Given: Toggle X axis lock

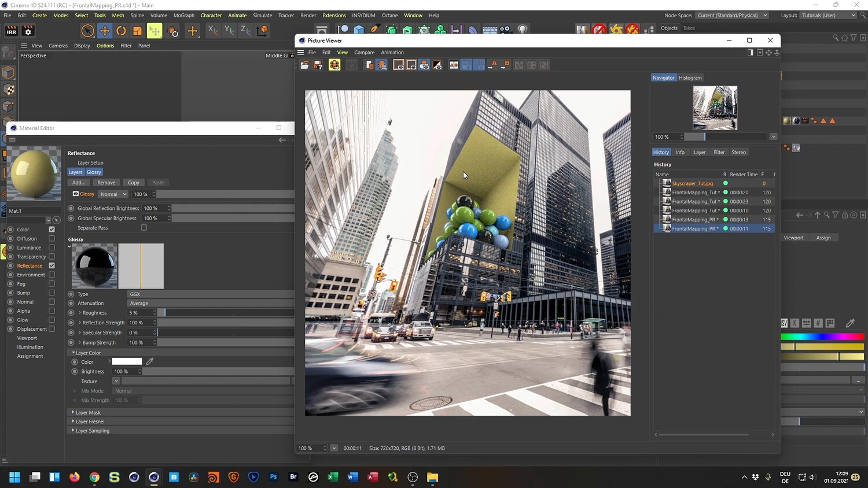Looking at the screenshot, I should 213,31.
